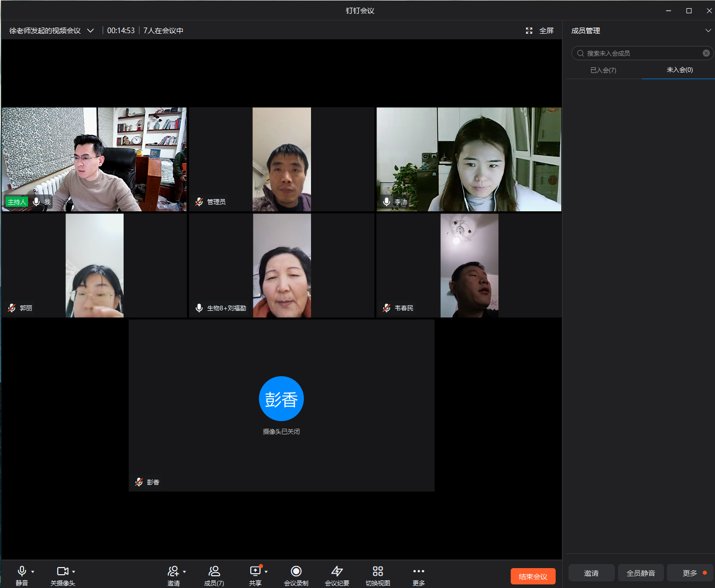The height and width of the screenshot is (588, 715).
Task: Open meeting minutes icon
Action: [x=337, y=572]
